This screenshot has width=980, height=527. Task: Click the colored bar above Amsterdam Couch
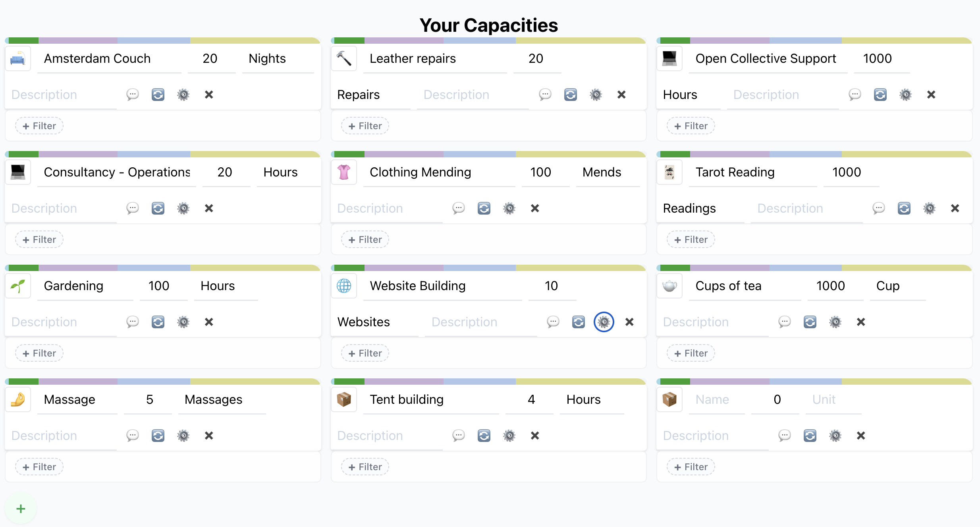(x=163, y=41)
